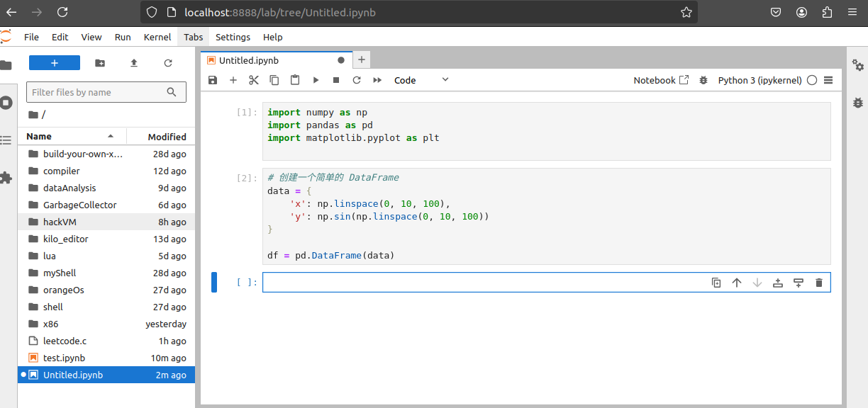This screenshot has height=408, width=868.
Task: Open notebook in Notebook interface
Action: (x=661, y=80)
